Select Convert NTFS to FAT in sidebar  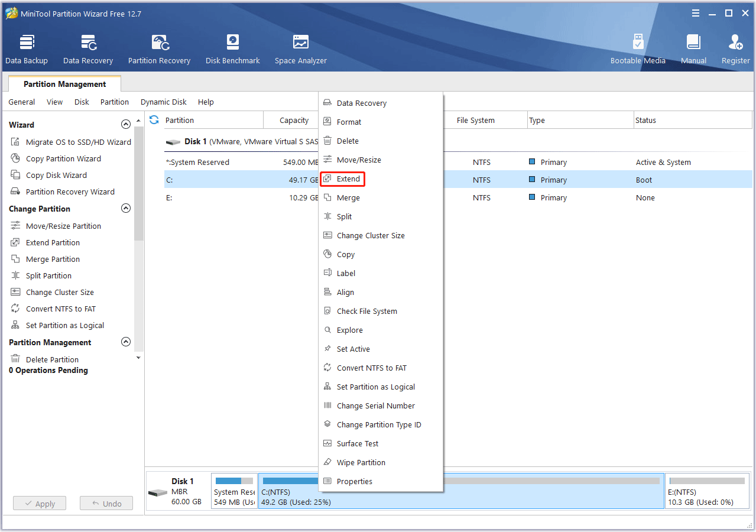pyautogui.click(x=53, y=309)
